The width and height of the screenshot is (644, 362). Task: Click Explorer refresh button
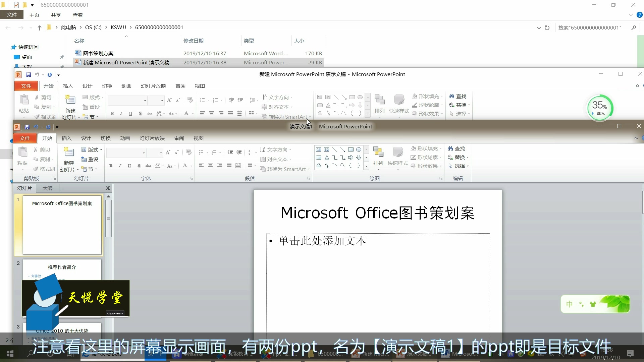pos(547,27)
